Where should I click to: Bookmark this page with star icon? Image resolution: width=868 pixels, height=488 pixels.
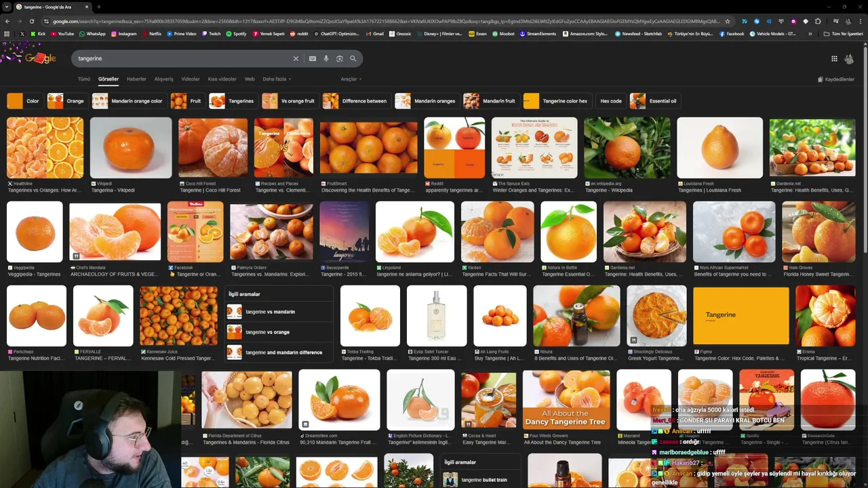(728, 21)
